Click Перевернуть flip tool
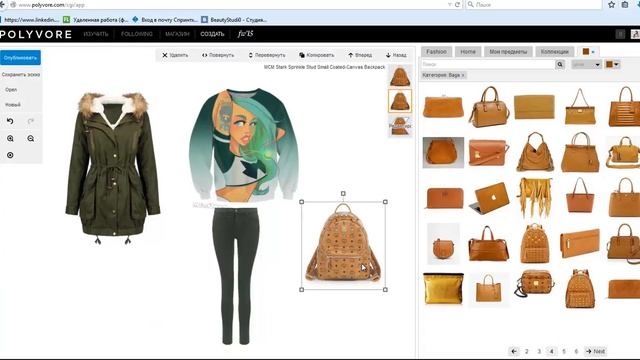 coord(267,55)
